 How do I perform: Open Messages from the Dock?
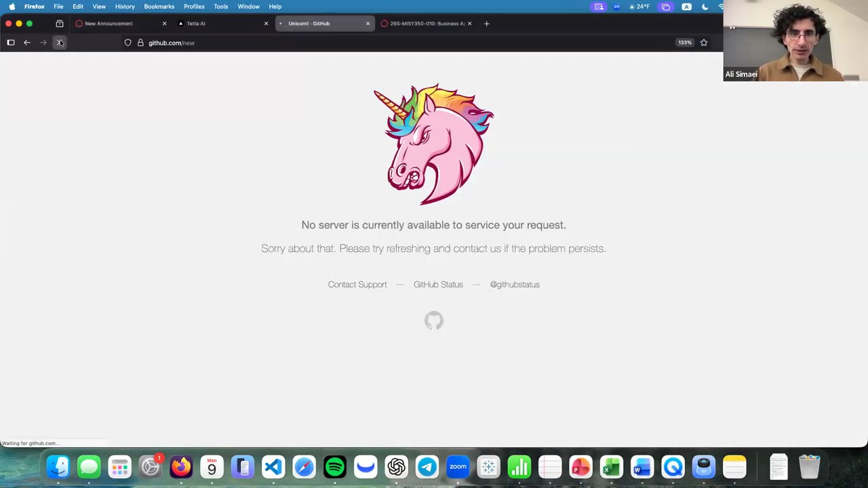tap(89, 467)
